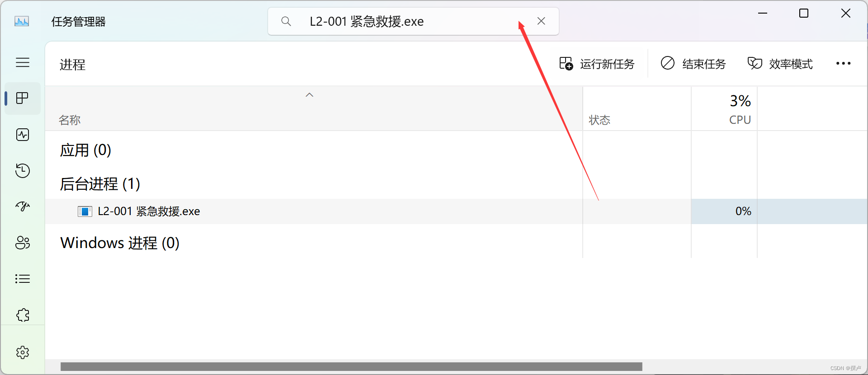
Task: Clear the search box with X
Action: tap(541, 21)
